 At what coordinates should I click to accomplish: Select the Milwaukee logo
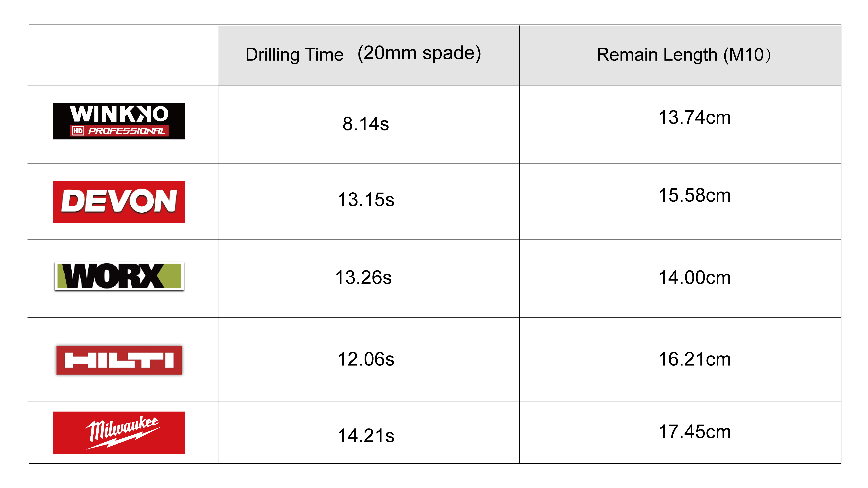pyautogui.click(x=119, y=432)
